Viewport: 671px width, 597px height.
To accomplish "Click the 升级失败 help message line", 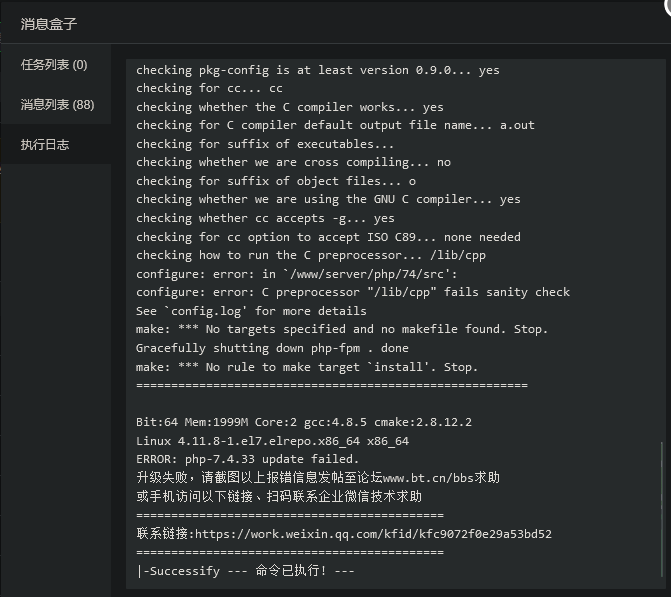I will pyautogui.click(x=318, y=478).
